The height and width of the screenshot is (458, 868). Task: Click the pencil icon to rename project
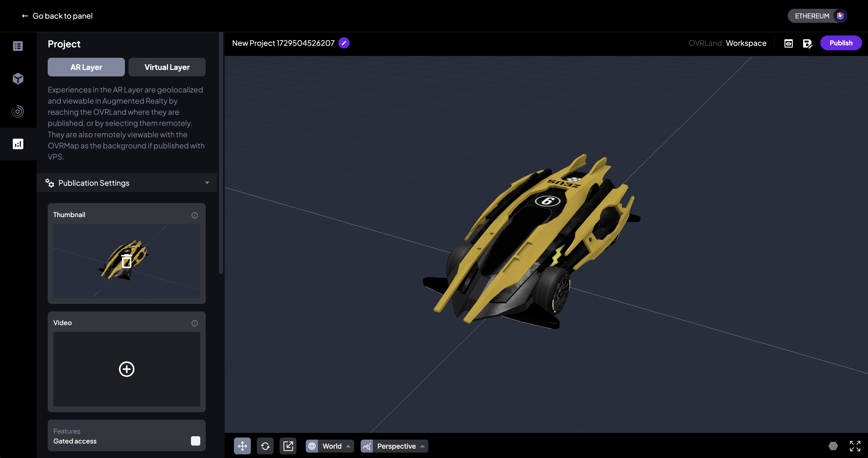pyautogui.click(x=344, y=43)
